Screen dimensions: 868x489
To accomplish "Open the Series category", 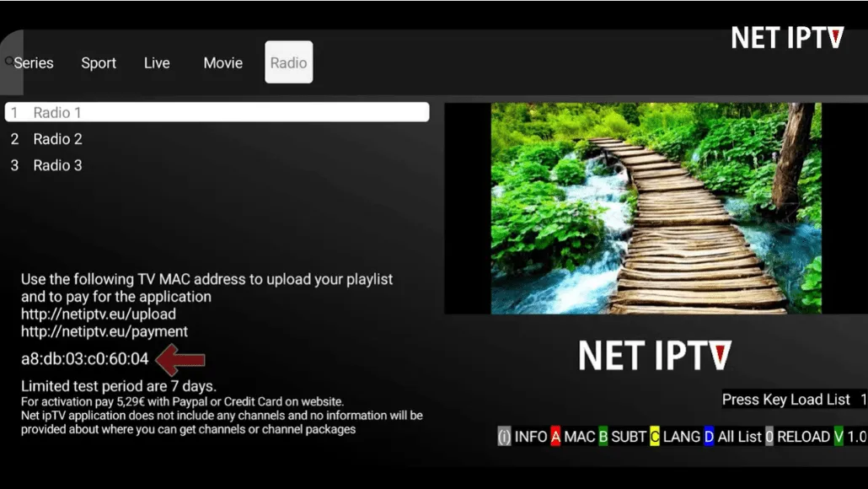I will tap(34, 62).
